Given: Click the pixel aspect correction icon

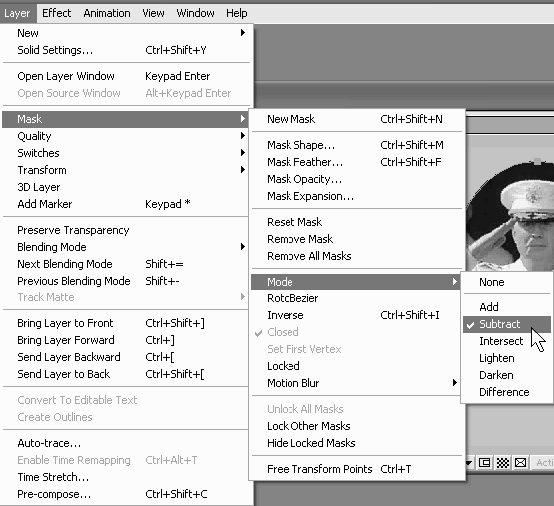Looking at the screenshot, I should [520, 463].
